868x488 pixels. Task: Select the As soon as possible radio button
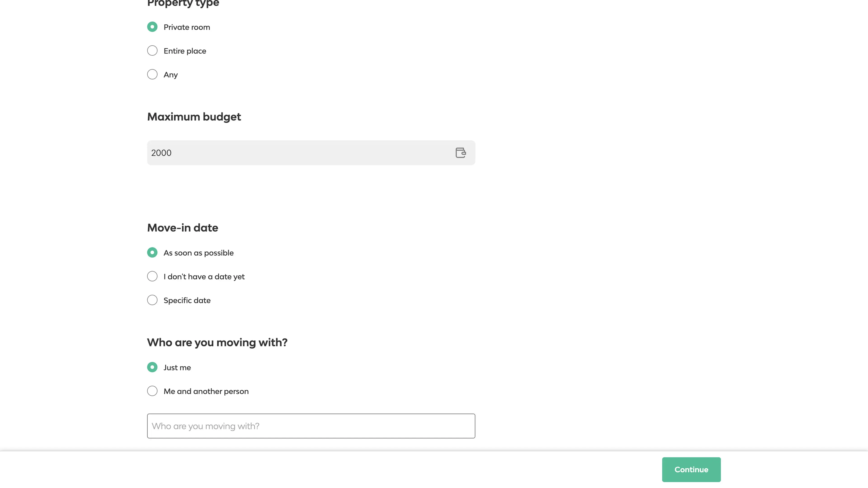point(152,253)
